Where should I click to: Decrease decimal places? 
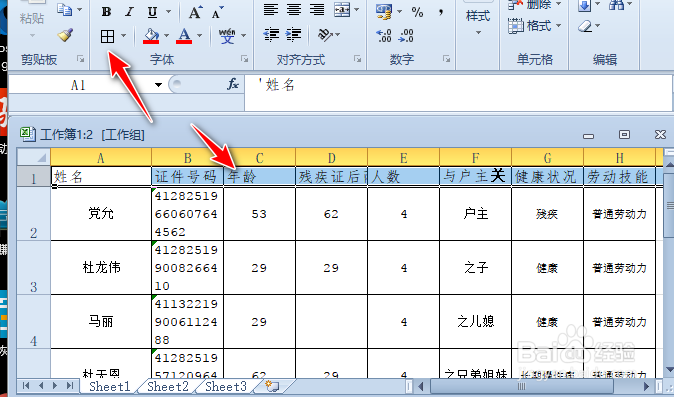pos(406,36)
